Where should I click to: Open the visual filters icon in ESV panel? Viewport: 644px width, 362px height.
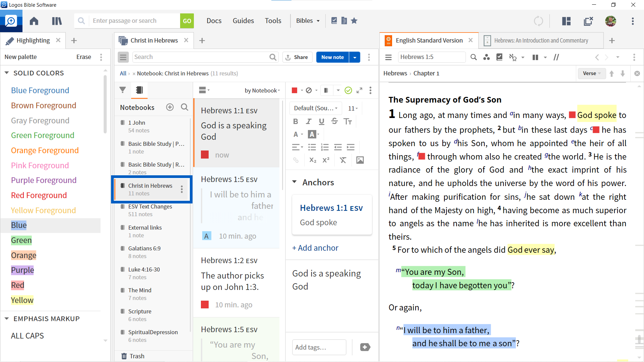click(x=486, y=57)
